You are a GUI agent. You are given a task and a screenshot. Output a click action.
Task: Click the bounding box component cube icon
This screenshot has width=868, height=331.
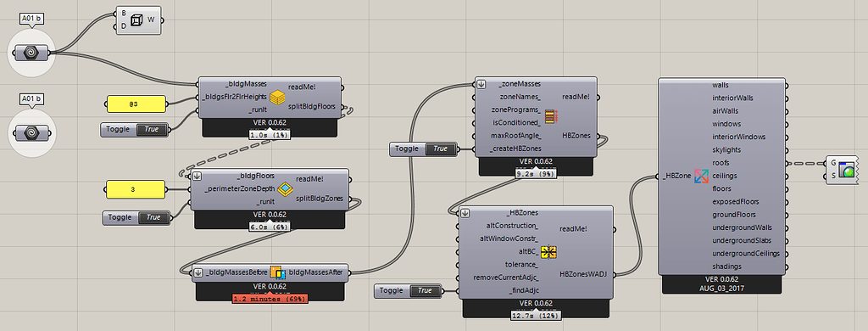tap(136, 21)
